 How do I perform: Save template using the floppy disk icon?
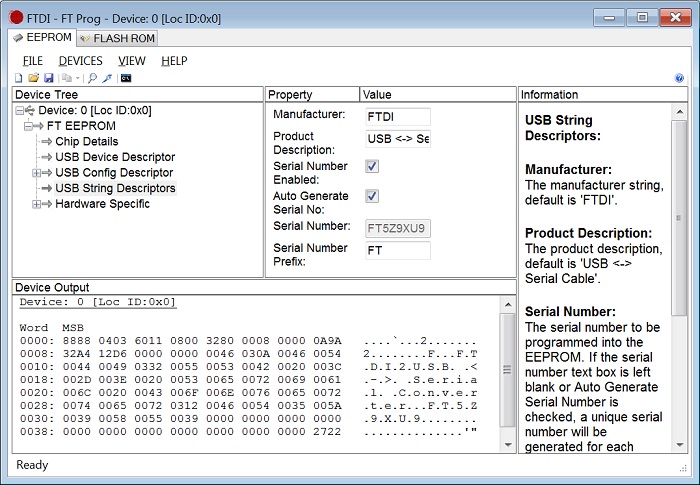pyautogui.click(x=49, y=78)
